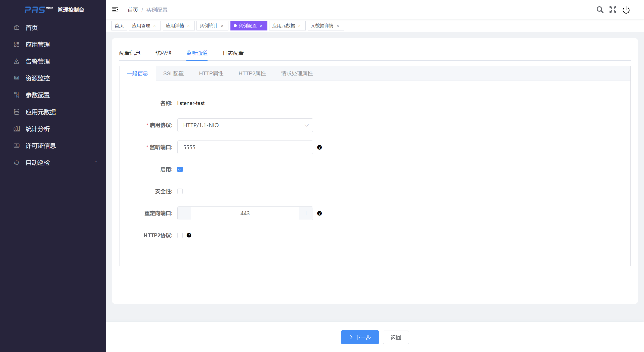The height and width of the screenshot is (352, 644).
Task: Click the 返回 button
Action: (396, 337)
